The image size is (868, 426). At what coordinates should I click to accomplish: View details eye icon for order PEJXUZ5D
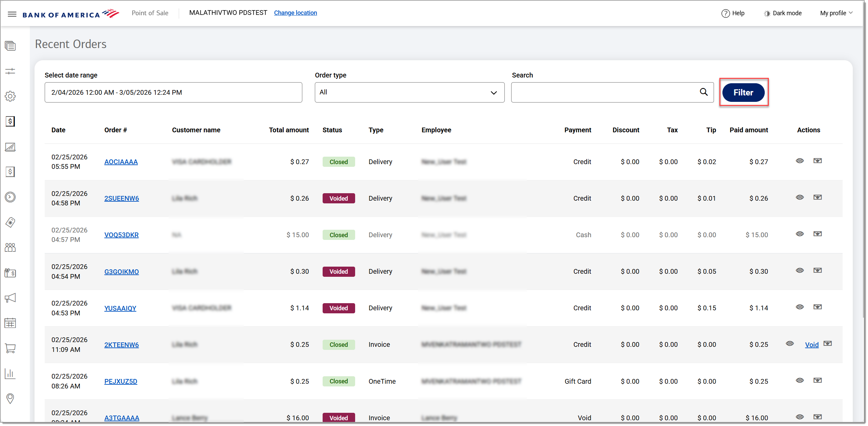point(800,381)
